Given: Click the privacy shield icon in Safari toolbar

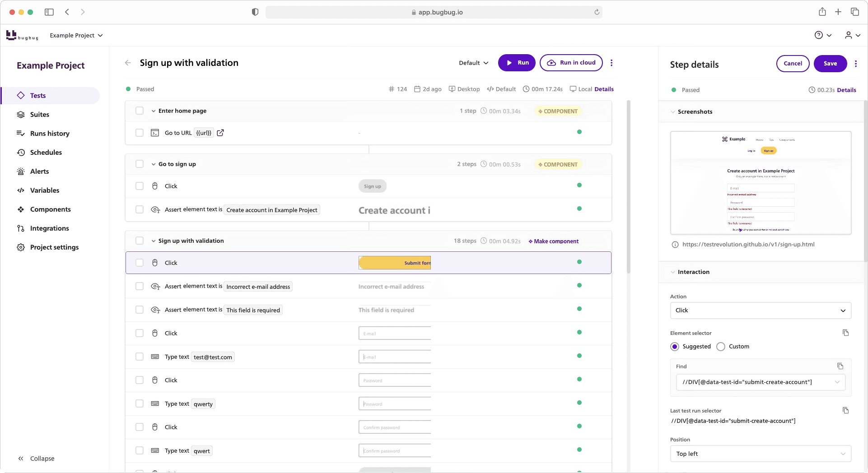Looking at the screenshot, I should tap(255, 12).
